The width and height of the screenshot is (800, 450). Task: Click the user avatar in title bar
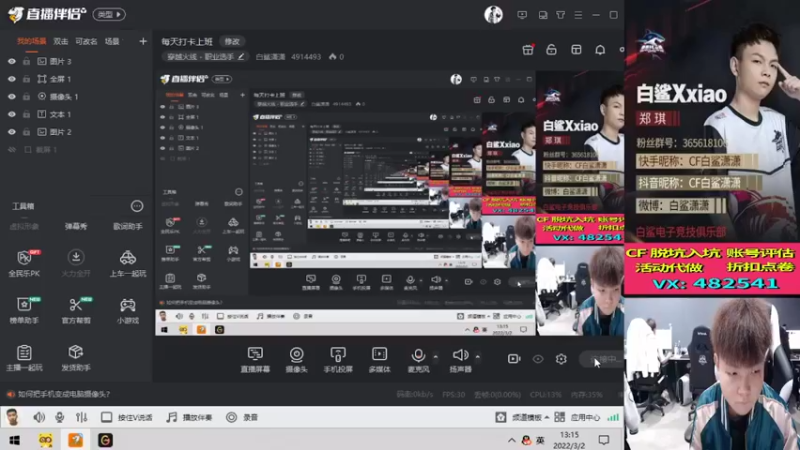pyautogui.click(x=493, y=14)
